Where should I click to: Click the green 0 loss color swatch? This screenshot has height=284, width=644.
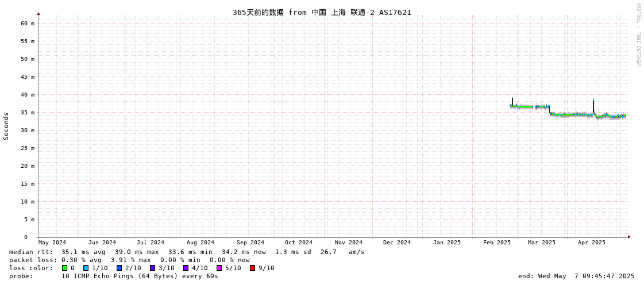64,268
